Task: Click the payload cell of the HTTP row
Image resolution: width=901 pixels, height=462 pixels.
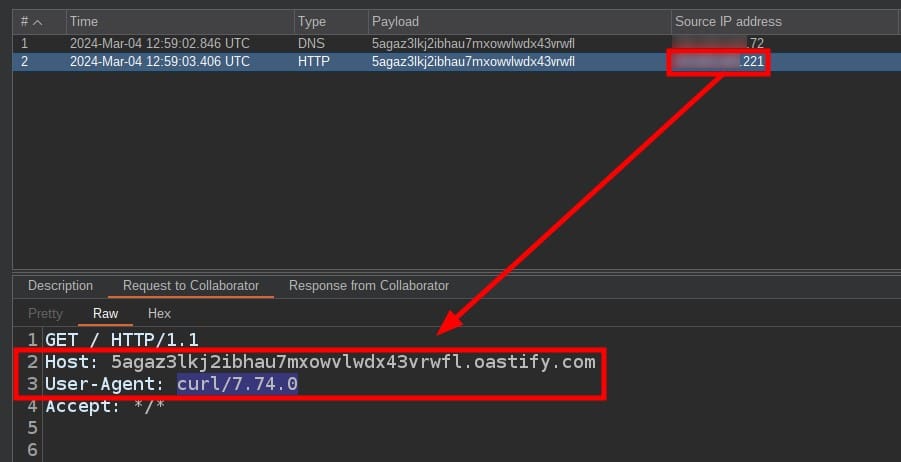Action: point(473,61)
